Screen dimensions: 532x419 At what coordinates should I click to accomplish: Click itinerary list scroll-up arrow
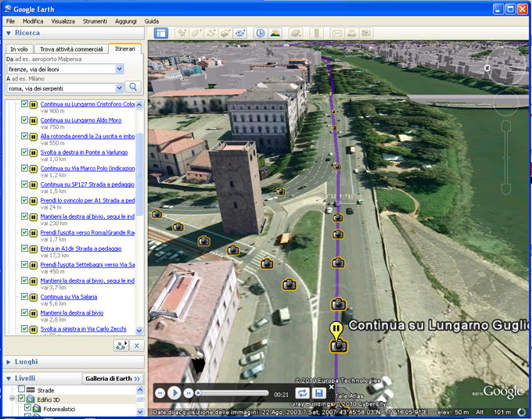(139, 105)
